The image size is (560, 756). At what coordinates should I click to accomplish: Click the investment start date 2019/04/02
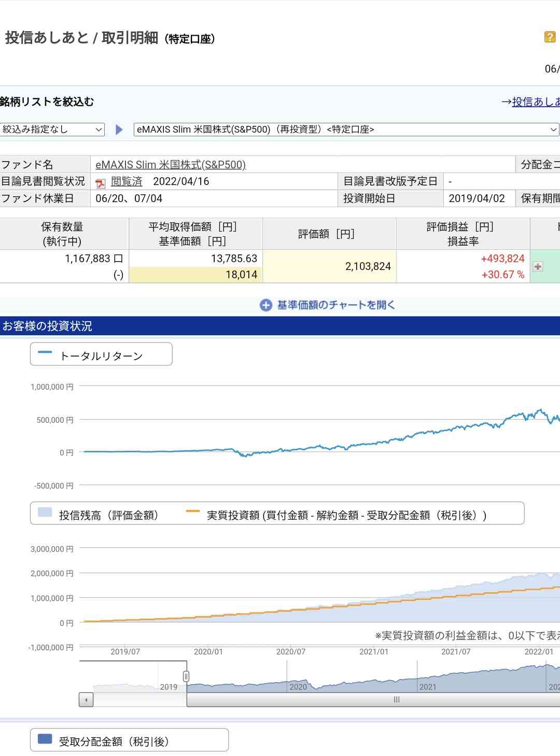pos(477,198)
